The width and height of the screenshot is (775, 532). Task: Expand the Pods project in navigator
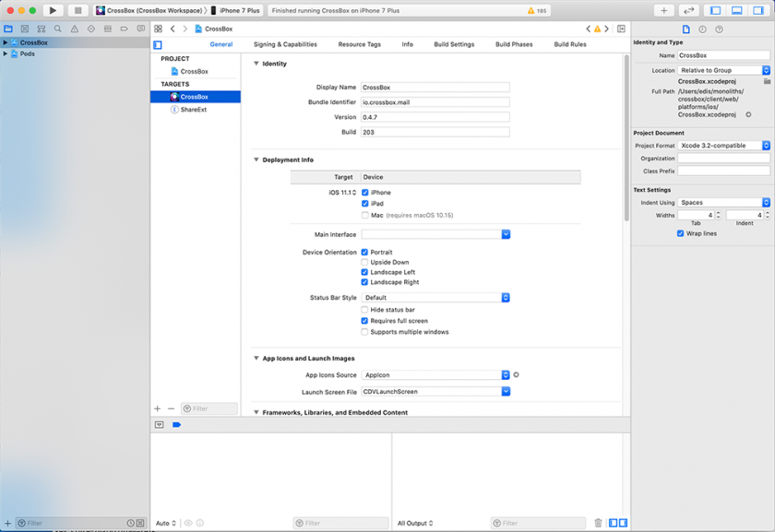pos(6,53)
